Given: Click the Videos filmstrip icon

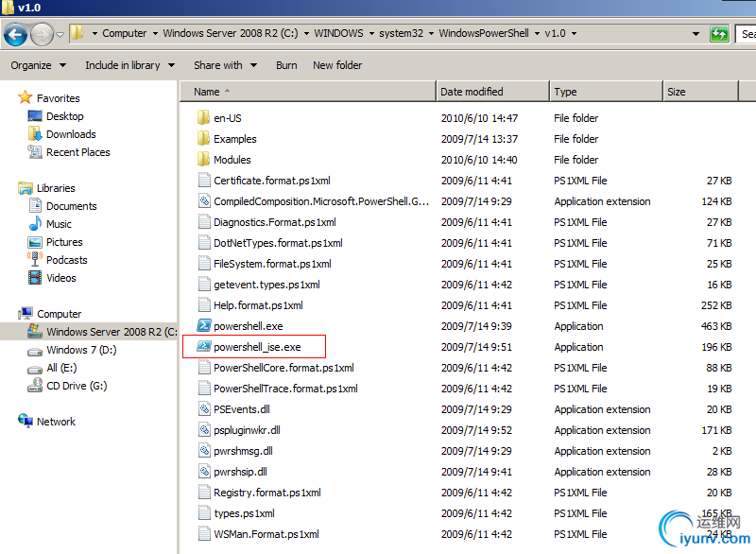Looking at the screenshot, I should coord(35,278).
